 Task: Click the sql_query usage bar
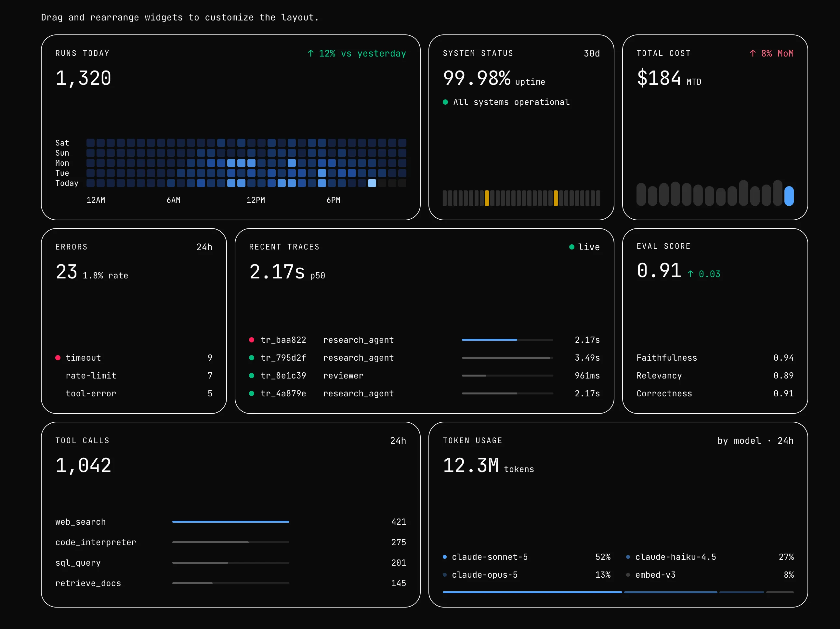pos(230,563)
